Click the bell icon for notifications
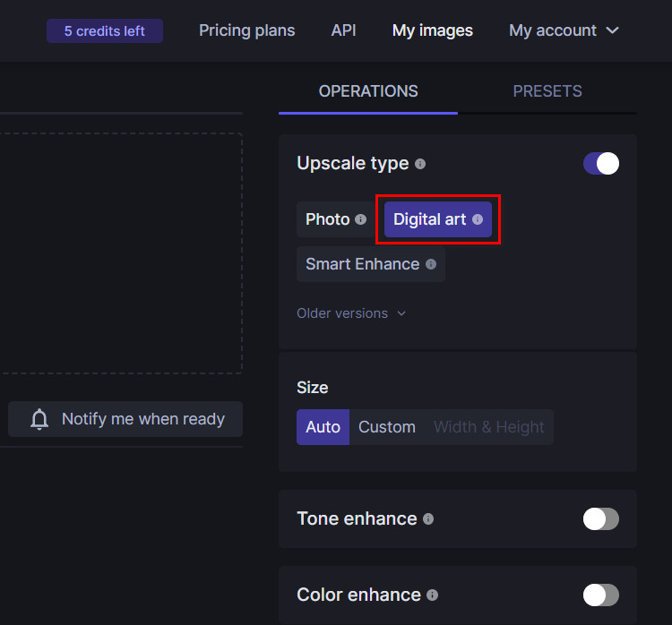The height and width of the screenshot is (625, 672). (x=39, y=419)
